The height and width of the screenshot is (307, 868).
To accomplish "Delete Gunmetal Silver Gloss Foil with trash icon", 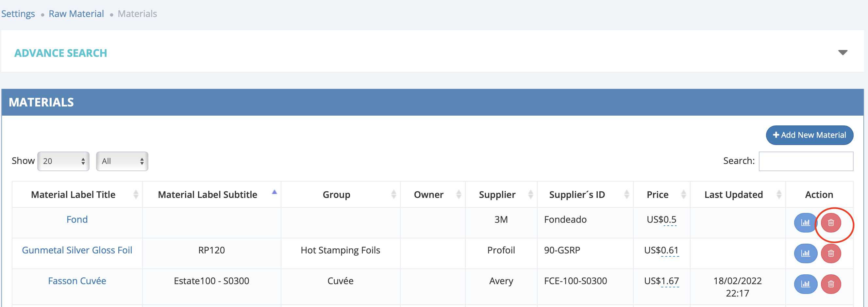I will (831, 253).
